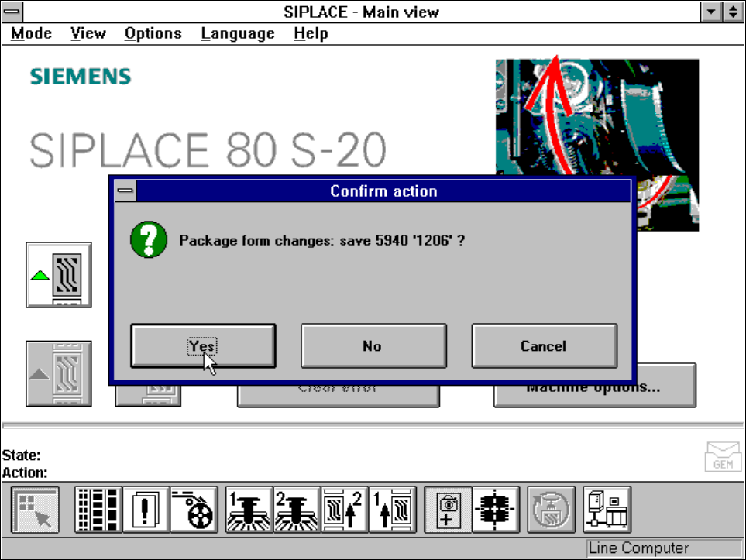The image size is (746, 560).
Task: Choose No in Confirm action dialog
Action: [x=373, y=346]
